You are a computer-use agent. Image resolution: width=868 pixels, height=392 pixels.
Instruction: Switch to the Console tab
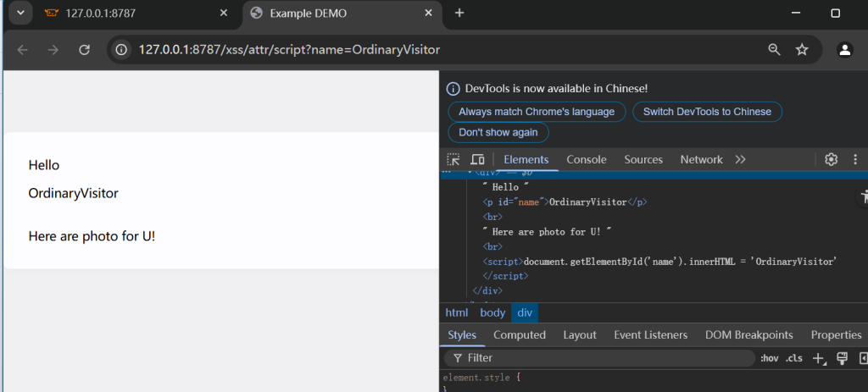[x=587, y=159]
